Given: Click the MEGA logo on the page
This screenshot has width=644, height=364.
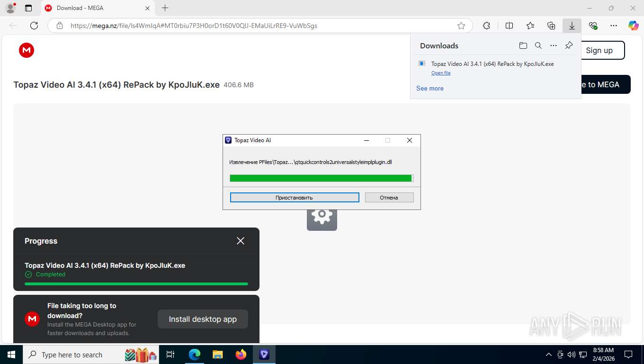Looking at the screenshot, I should [x=27, y=50].
